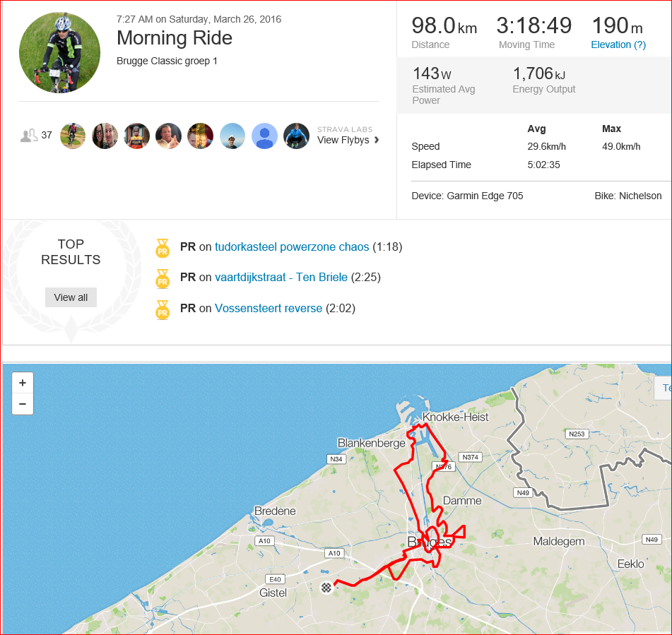The height and width of the screenshot is (635, 672).
Task: Click the partially visible map type tab
Action: (x=663, y=388)
